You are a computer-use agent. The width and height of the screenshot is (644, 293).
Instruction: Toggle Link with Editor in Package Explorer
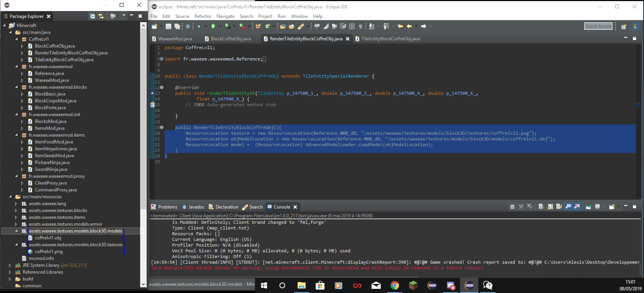101,16
